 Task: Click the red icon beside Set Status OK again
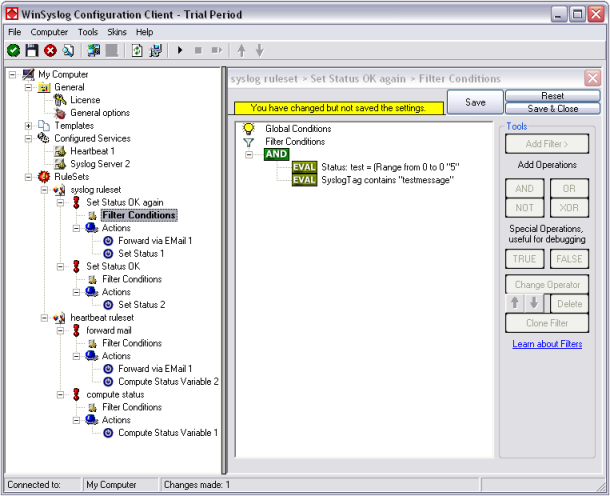[x=76, y=202]
